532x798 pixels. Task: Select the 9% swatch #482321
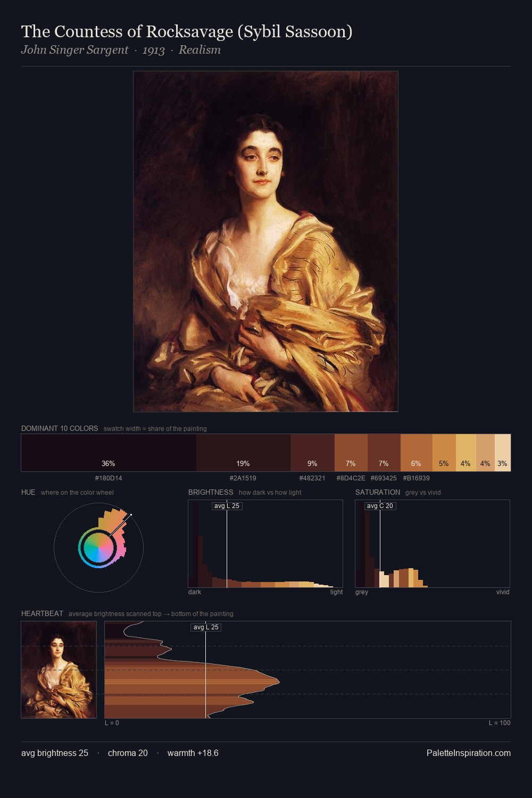[x=312, y=453]
